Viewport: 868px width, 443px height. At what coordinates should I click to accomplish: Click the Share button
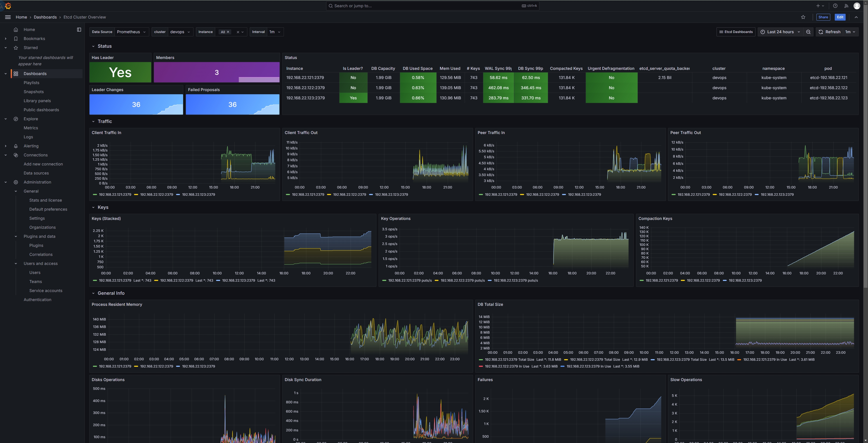(x=823, y=17)
